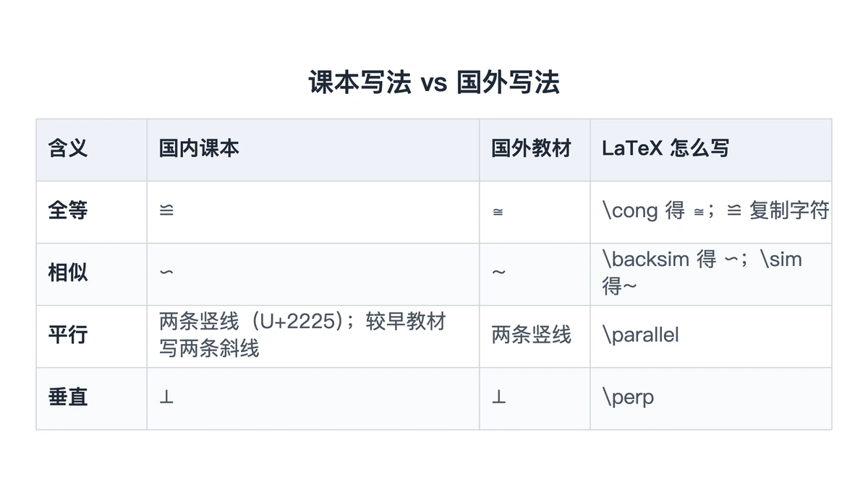Click the ⊥ symbol under 国内课本
868x488 pixels.
tap(166, 398)
